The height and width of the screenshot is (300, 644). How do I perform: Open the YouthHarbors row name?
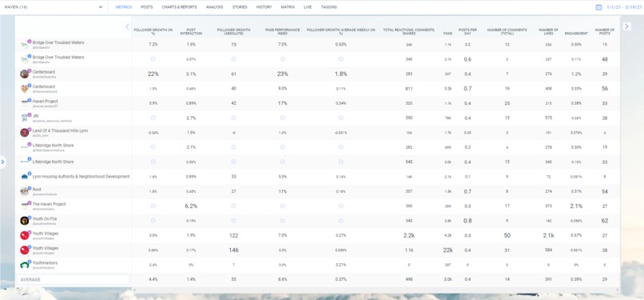coord(45,262)
